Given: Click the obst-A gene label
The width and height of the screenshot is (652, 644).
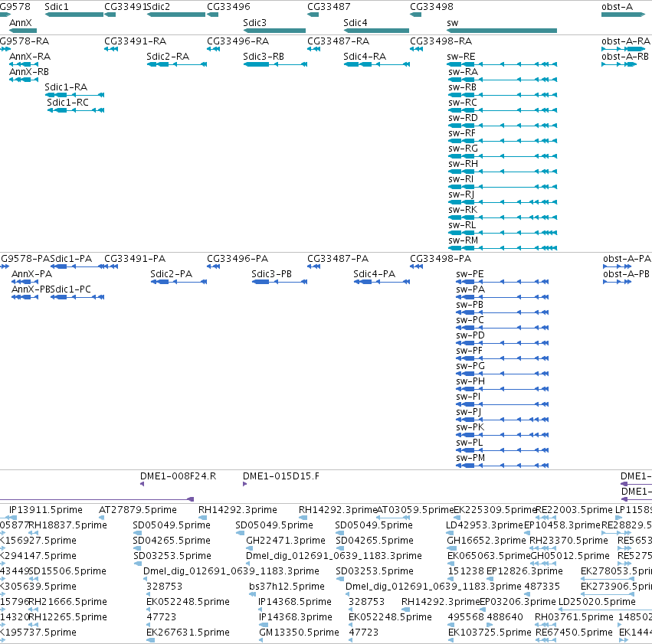Looking at the screenshot, I should pos(617,7).
